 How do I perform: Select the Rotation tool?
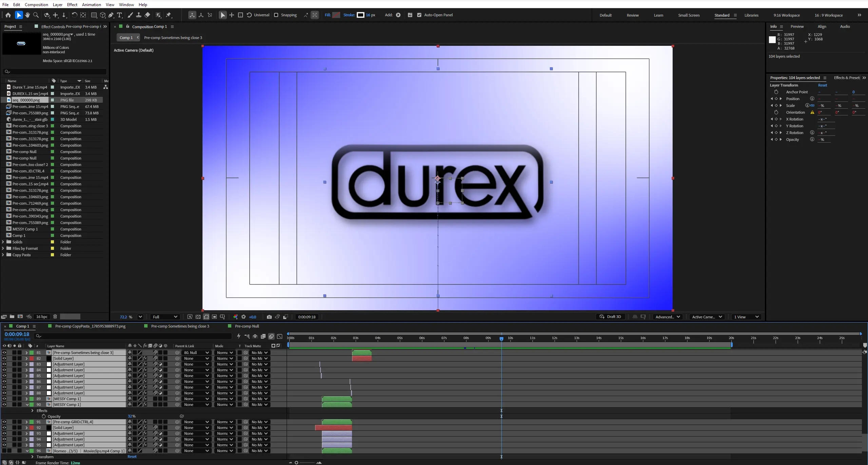(74, 15)
